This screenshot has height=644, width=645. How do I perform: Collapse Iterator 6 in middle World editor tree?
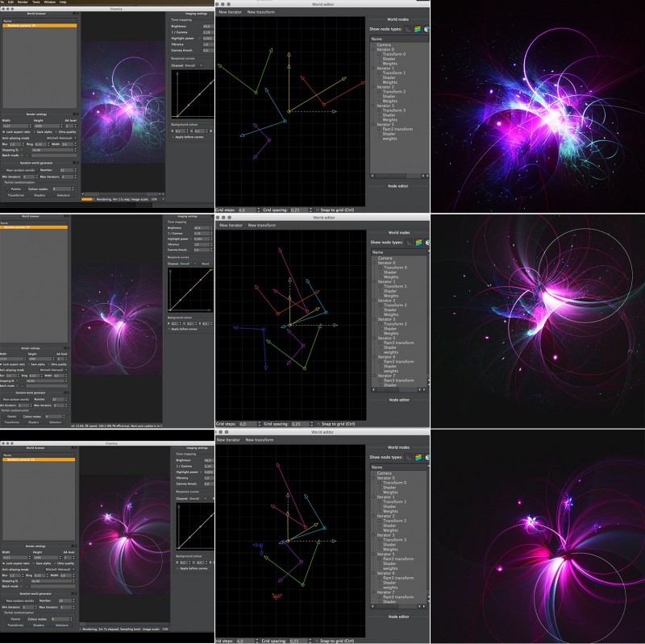tap(375, 357)
